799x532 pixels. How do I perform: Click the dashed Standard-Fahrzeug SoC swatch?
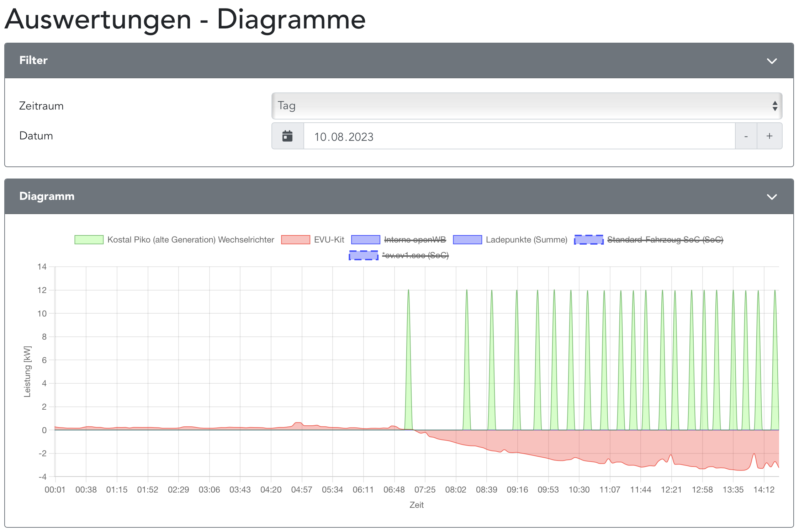[x=588, y=240]
